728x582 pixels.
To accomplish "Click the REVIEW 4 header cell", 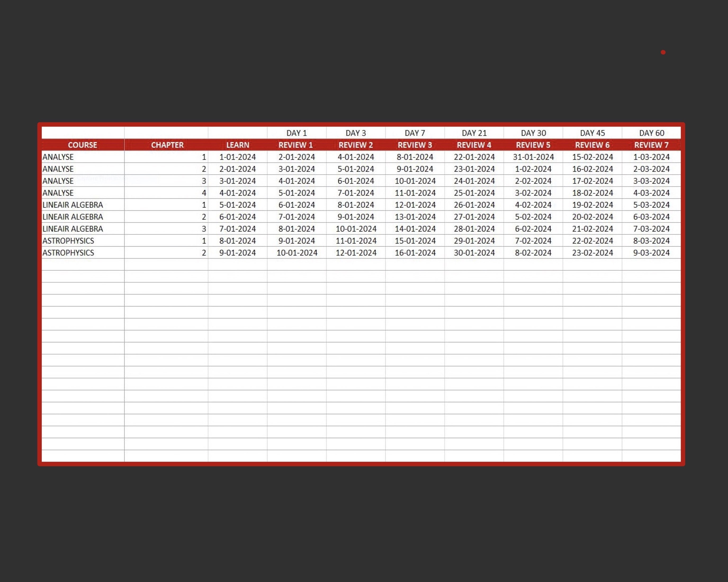I will click(474, 145).
